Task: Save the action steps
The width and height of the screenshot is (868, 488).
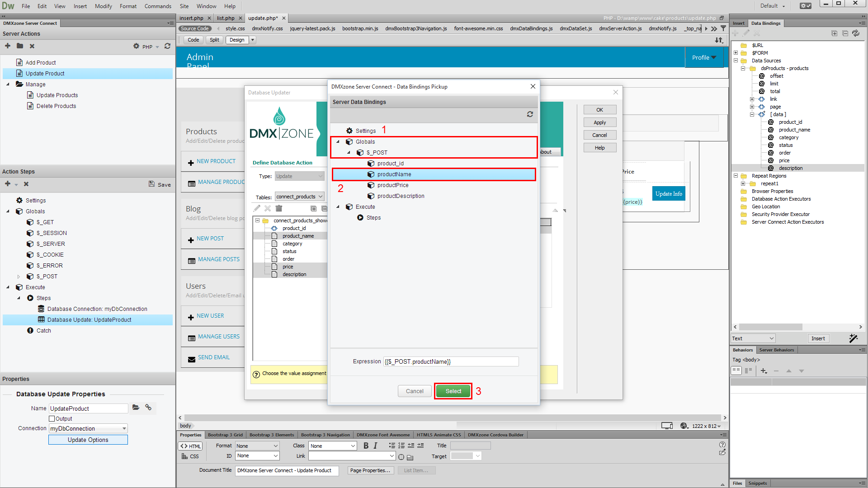Action: [x=160, y=184]
